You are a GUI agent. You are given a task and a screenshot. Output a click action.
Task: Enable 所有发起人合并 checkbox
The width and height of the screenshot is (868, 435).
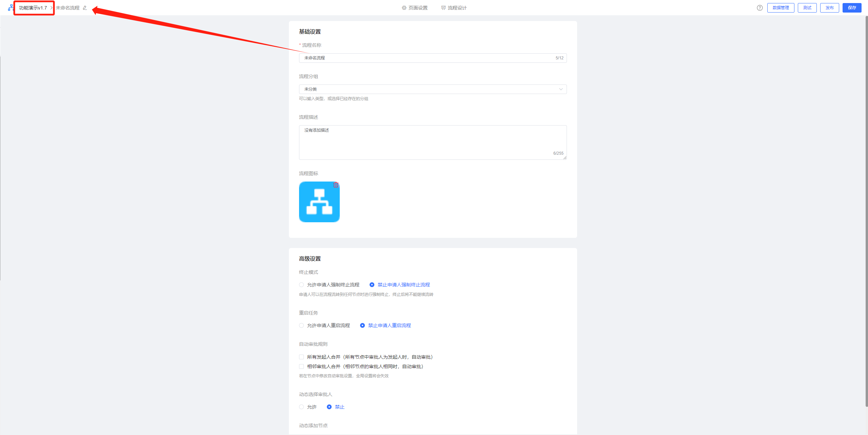pos(301,357)
